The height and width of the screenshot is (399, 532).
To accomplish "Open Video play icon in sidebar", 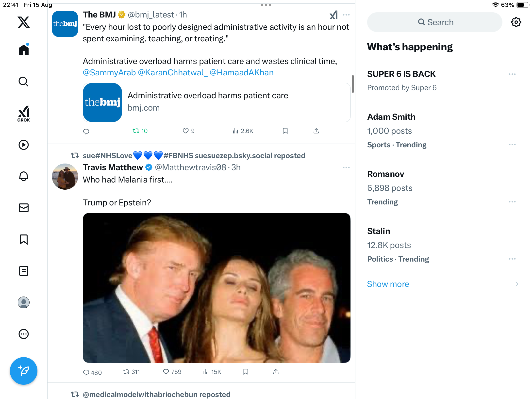I will click(x=24, y=145).
